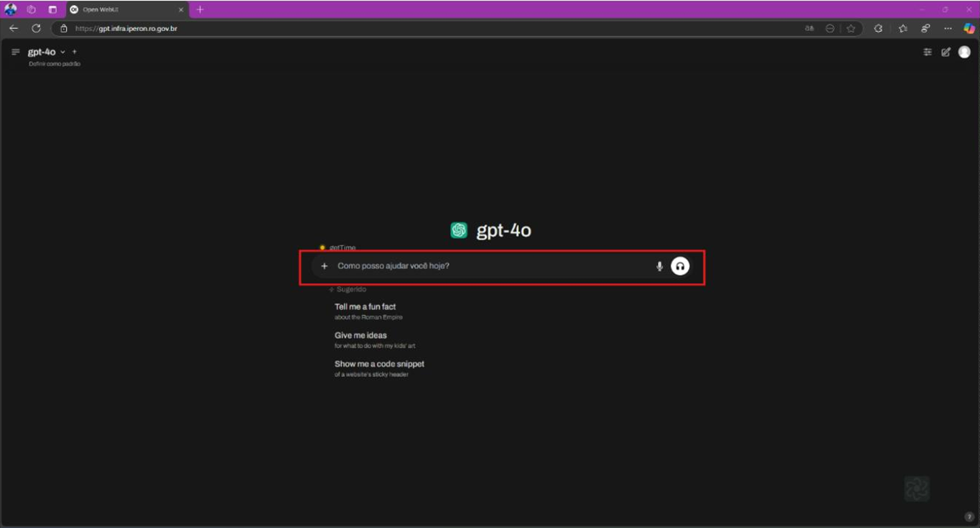
Task: Reload the page with refresh icon
Action: click(x=36, y=28)
